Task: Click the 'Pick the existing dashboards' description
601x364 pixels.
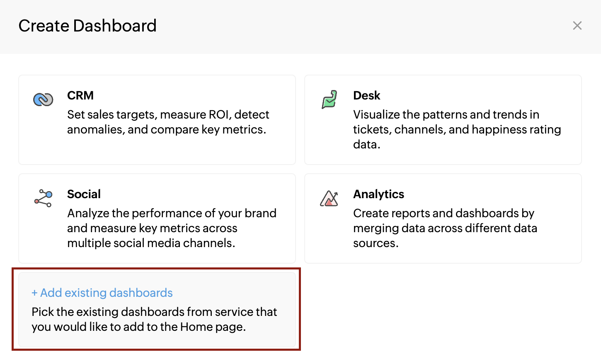Action: pos(154,319)
